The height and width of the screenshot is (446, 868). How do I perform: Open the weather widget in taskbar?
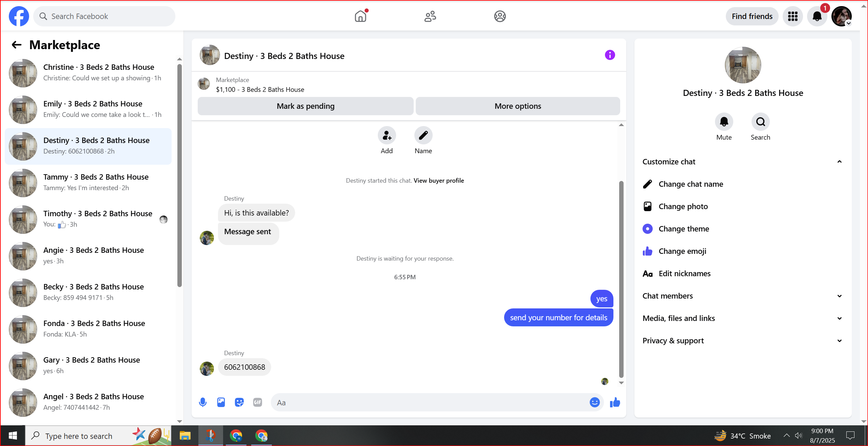tap(742, 435)
